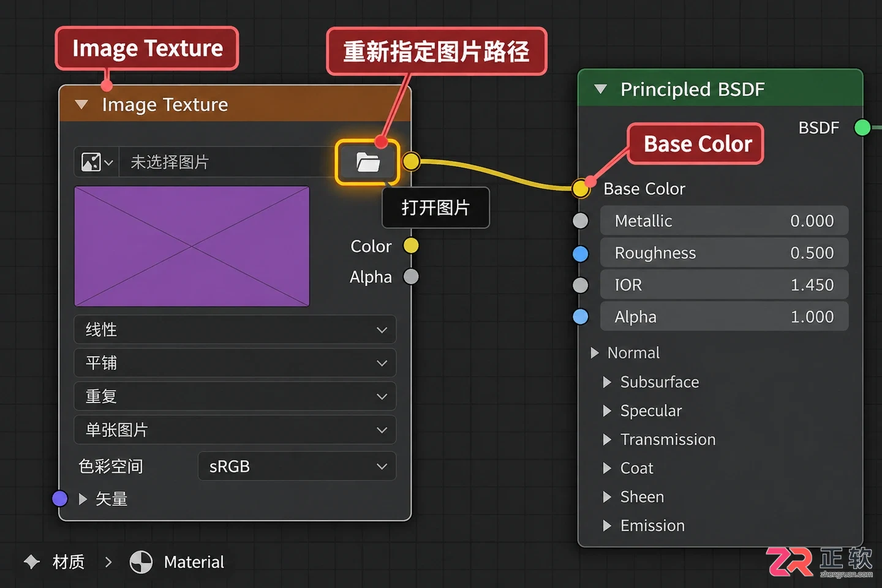Click the IOR value field
The image size is (882, 588).
[x=724, y=285]
